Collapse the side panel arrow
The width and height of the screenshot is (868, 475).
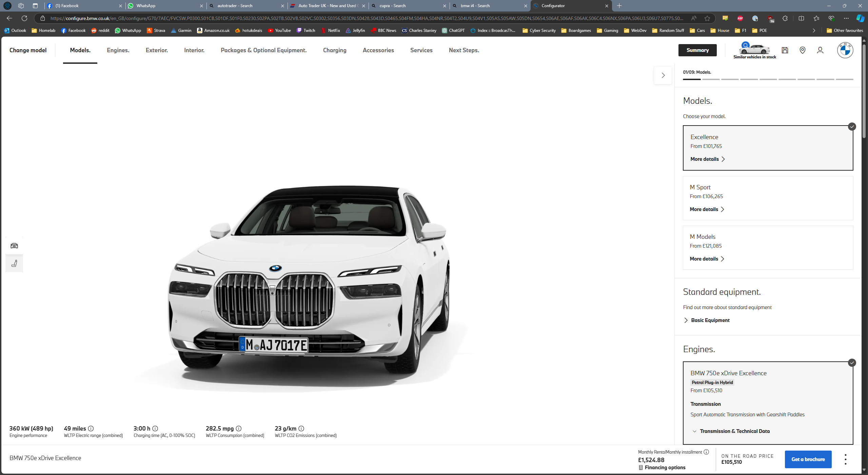[x=663, y=75]
